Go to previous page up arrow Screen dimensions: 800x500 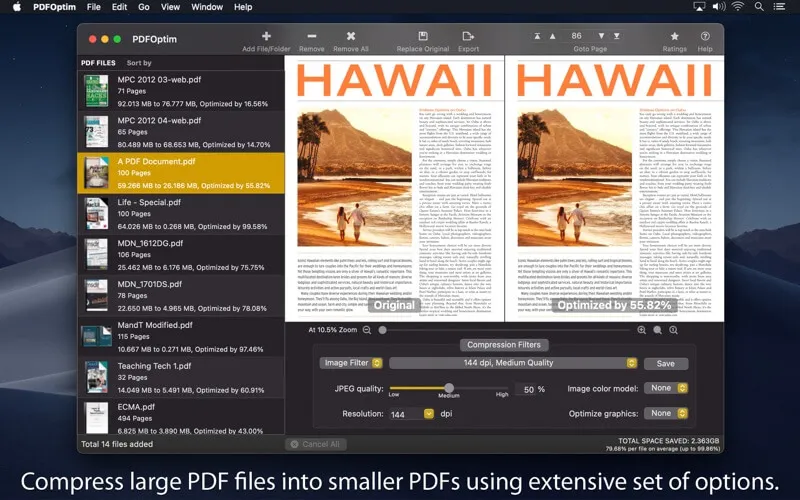pos(553,36)
